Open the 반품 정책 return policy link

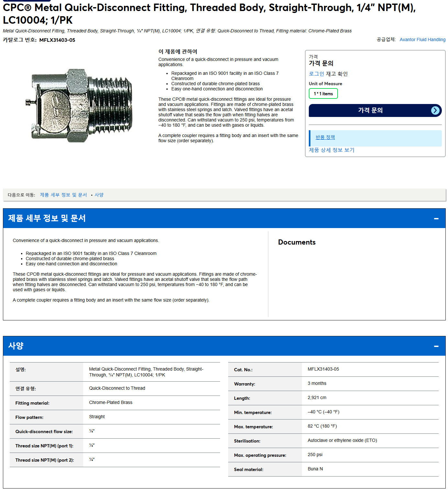pyautogui.click(x=325, y=137)
